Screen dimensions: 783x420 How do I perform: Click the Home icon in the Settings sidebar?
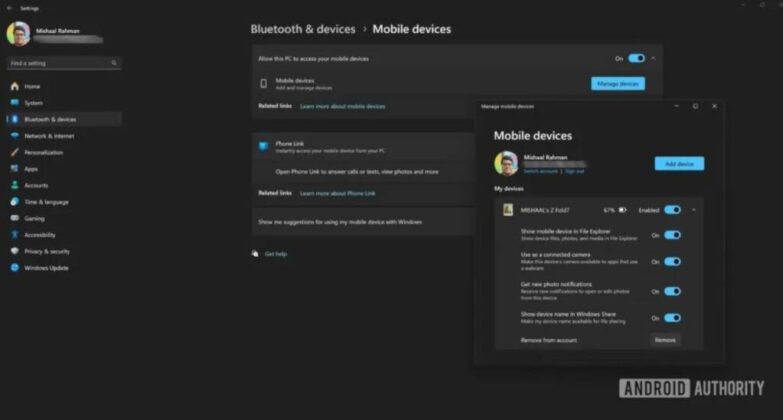point(14,86)
